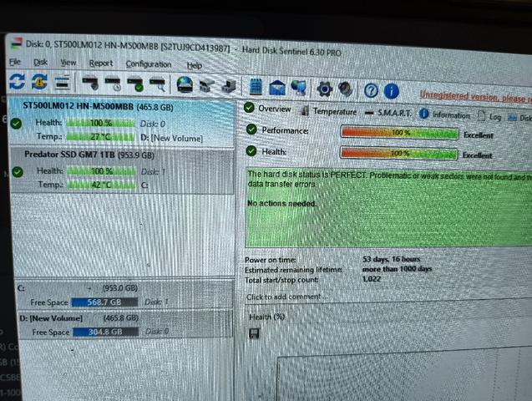Switch to the S.M.A.R.T. tab

388,113
